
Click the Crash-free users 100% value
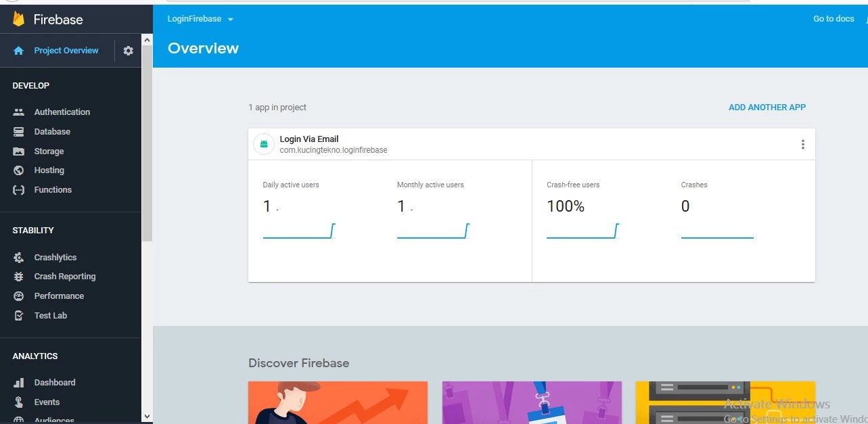566,207
